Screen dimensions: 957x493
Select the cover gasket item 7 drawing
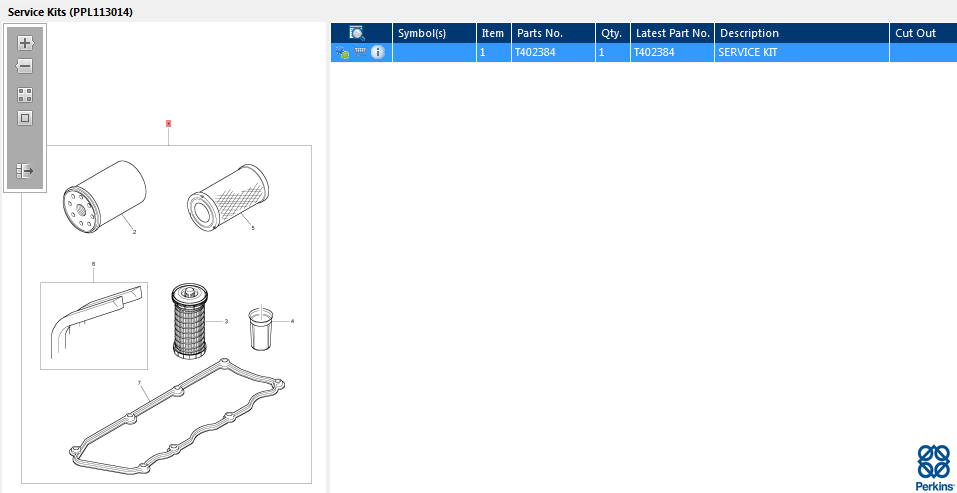tap(177, 417)
